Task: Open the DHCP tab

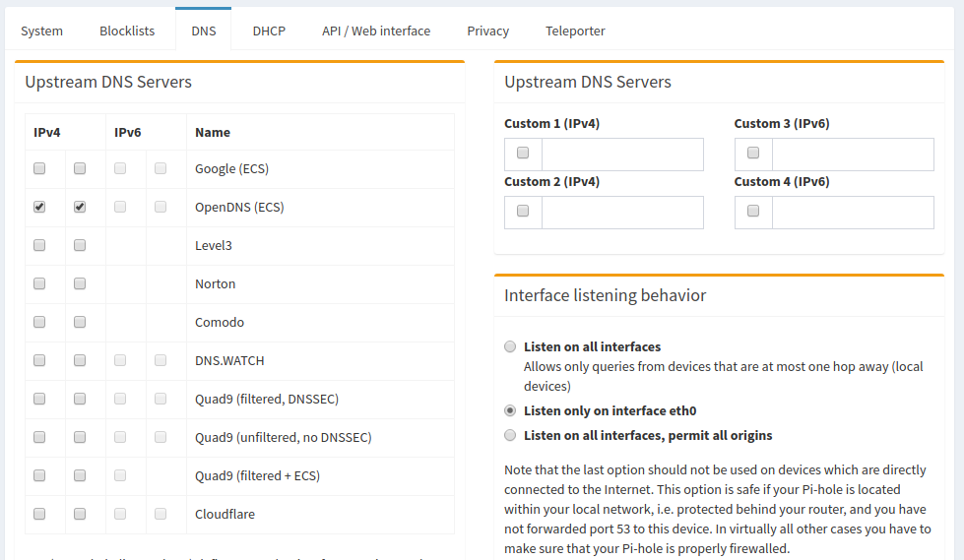Action: click(269, 31)
